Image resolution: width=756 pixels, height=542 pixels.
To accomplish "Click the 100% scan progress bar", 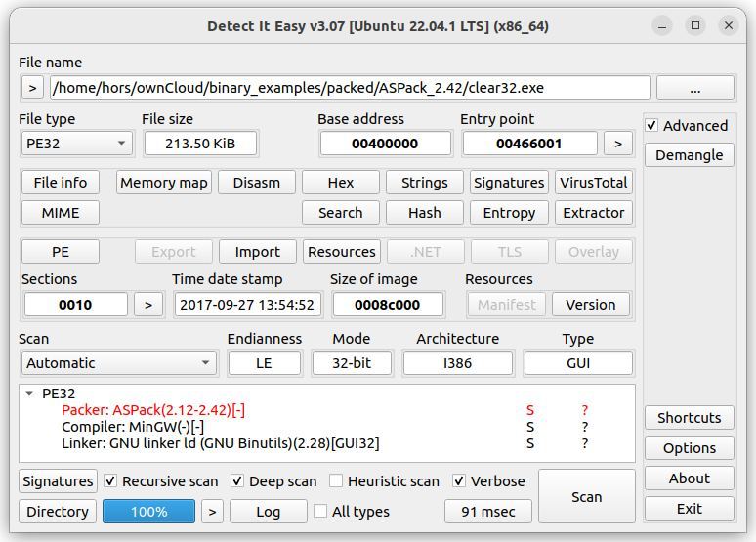I will (149, 512).
